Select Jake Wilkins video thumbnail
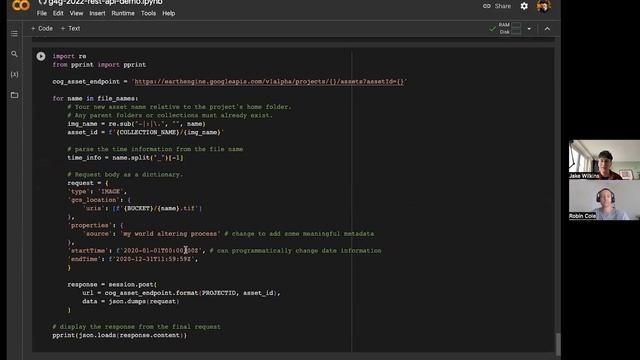Image resolution: width=640 pixels, height=360 pixels. tap(604, 160)
